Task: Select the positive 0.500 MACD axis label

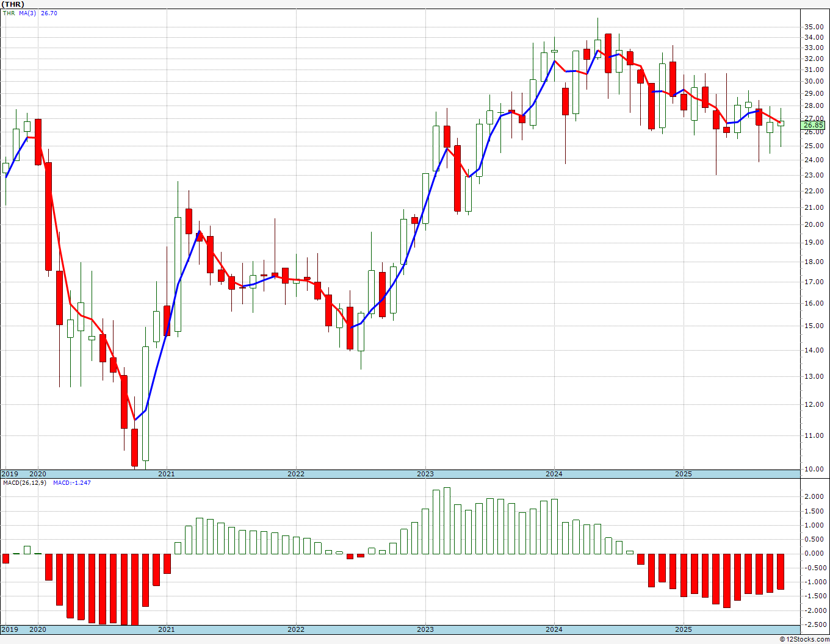Action: click(814, 539)
